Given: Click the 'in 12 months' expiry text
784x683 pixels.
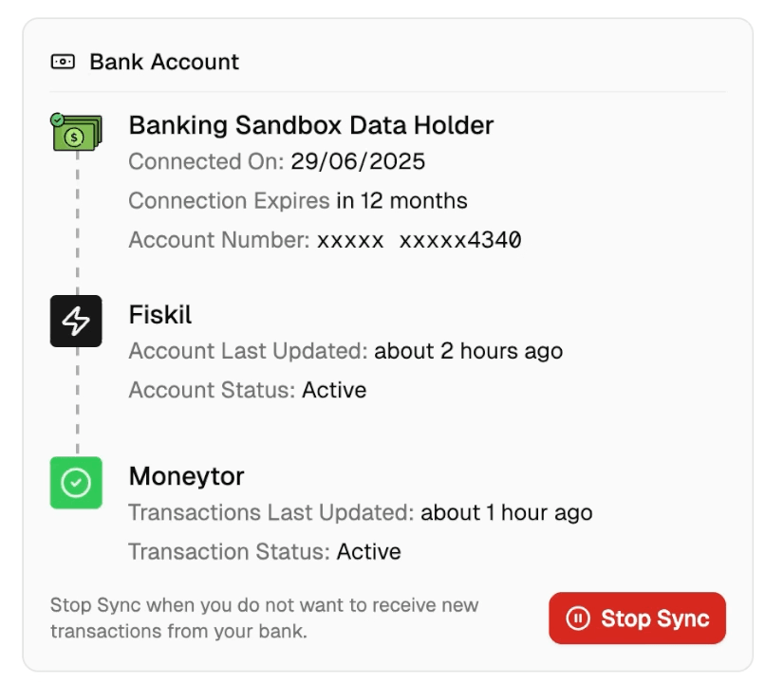Looking at the screenshot, I should (401, 201).
